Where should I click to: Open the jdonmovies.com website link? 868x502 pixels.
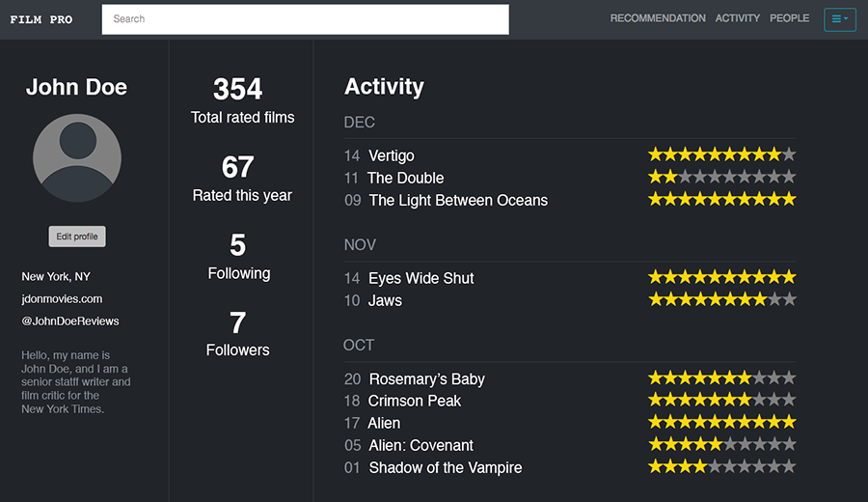click(62, 298)
